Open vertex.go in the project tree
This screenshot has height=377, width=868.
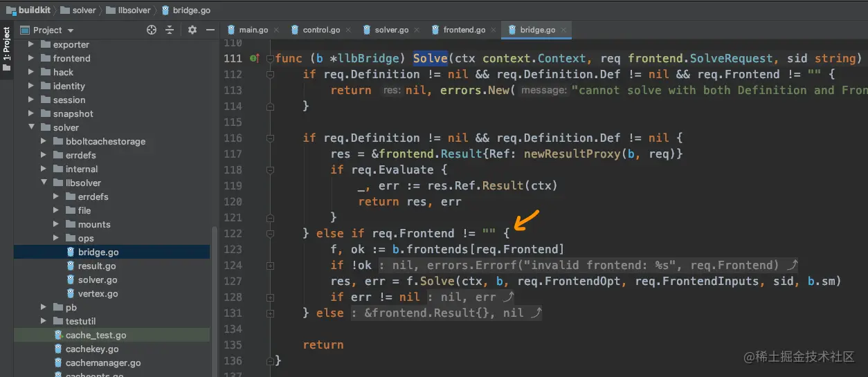pos(111,293)
